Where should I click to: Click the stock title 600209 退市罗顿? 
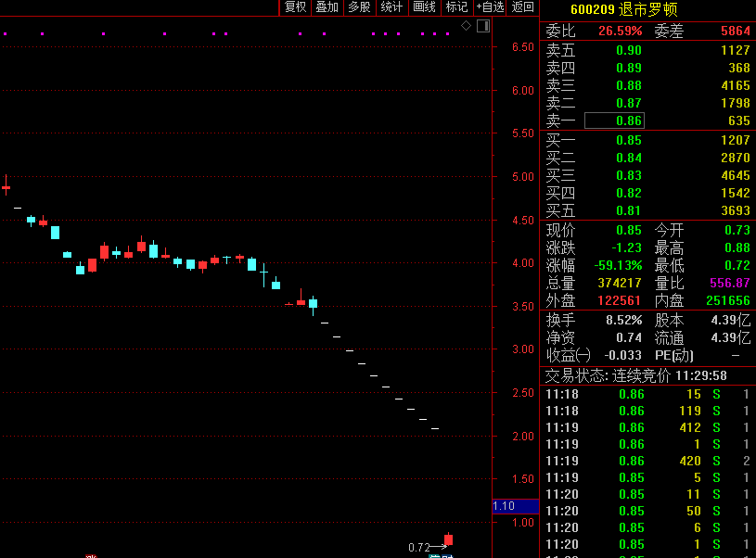[624, 9]
